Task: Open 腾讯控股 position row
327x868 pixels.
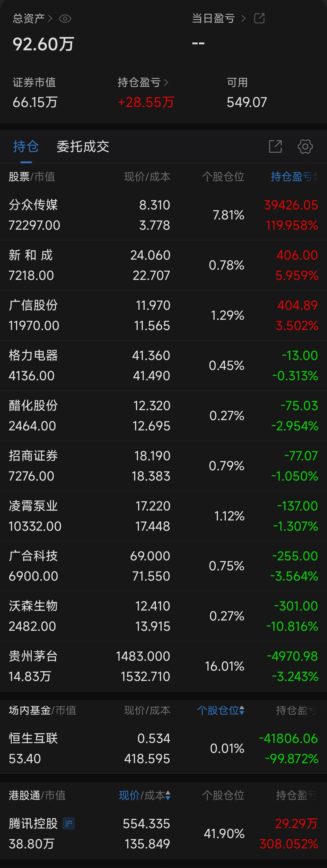Action: pos(163,834)
